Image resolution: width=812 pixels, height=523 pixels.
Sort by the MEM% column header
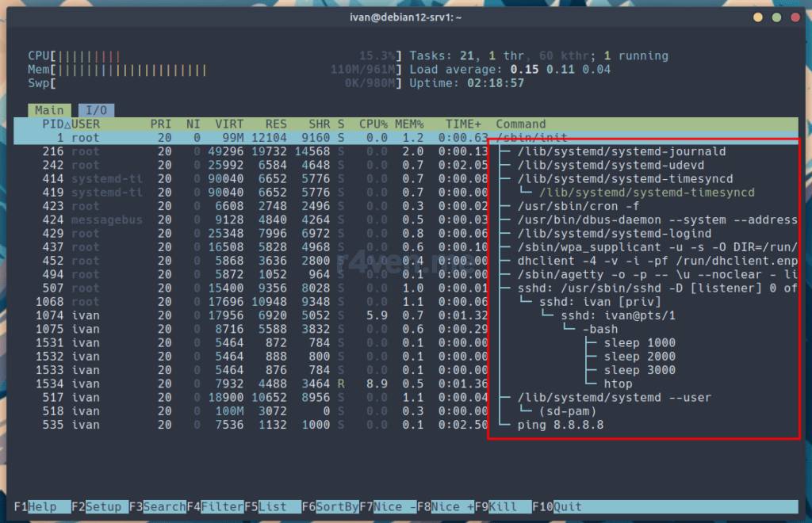coord(409,124)
